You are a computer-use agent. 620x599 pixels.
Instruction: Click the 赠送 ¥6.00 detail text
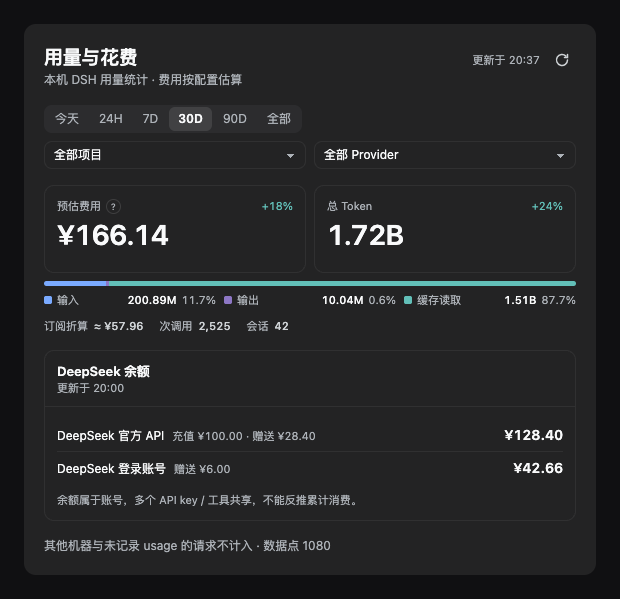[x=202, y=469]
